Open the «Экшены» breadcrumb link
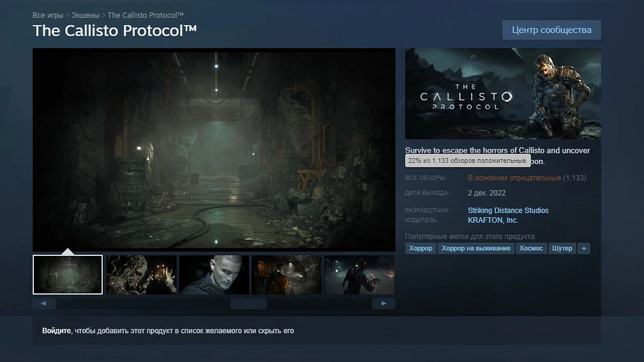This screenshot has height=362, width=644. point(85,15)
